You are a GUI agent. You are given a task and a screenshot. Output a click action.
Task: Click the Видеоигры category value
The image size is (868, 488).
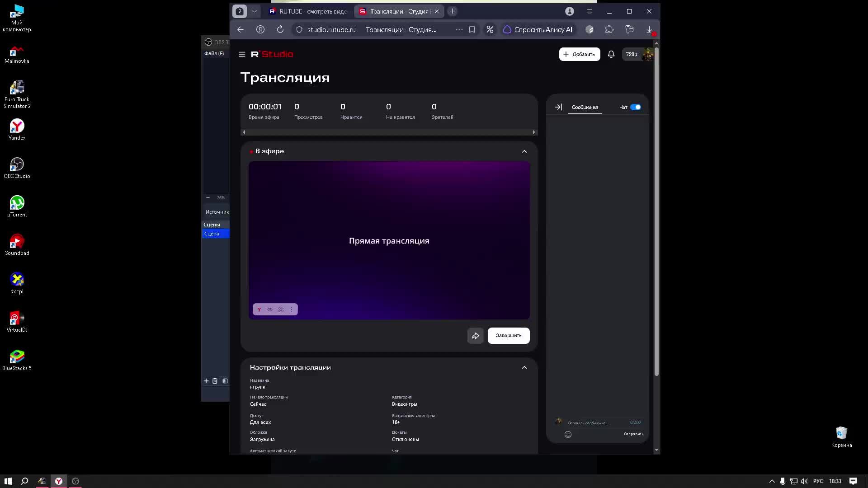tap(404, 404)
